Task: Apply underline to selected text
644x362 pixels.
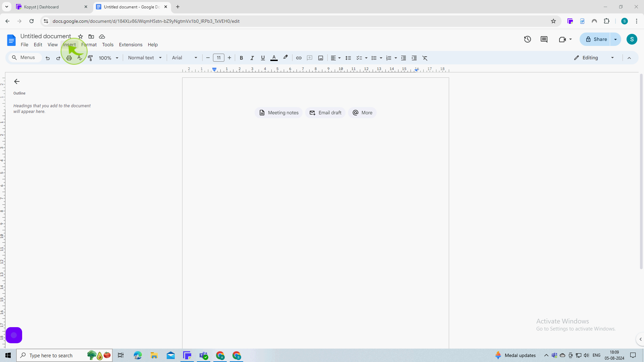Action: (263, 58)
